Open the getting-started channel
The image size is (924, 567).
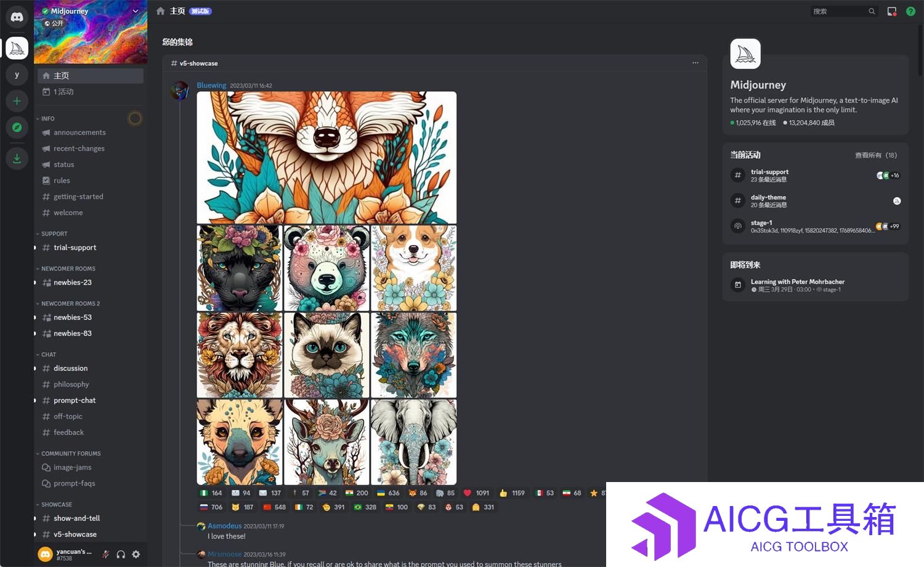click(91, 196)
